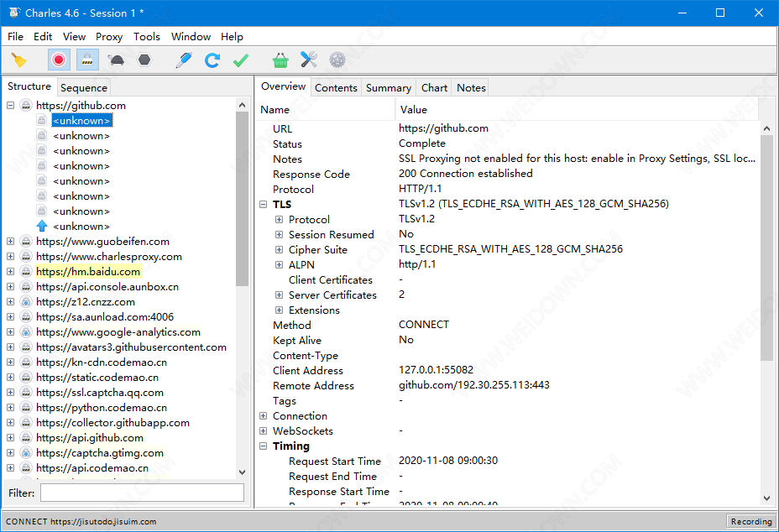Open the Help menu
Viewport: 779px width, 532px height.
[232, 37]
